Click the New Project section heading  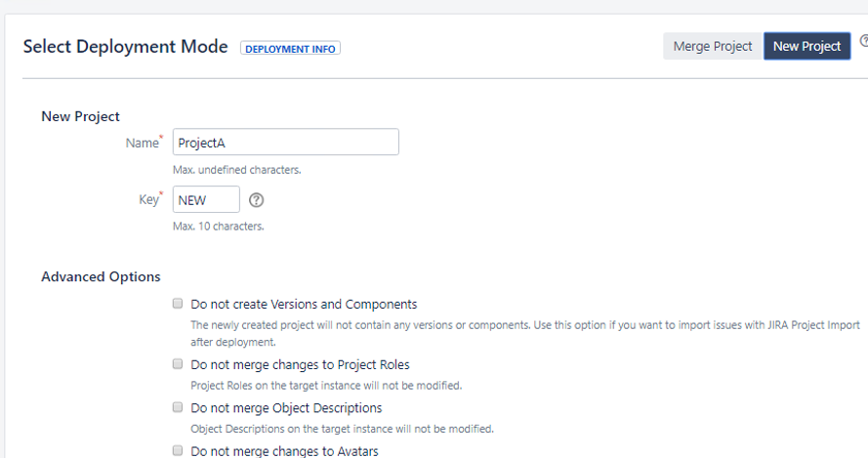[80, 116]
